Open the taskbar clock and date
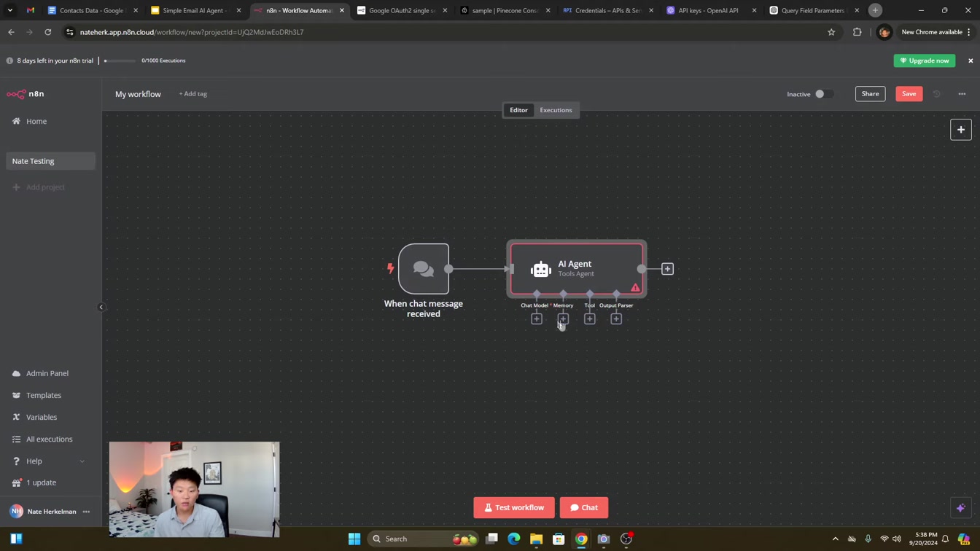 [x=925, y=539]
